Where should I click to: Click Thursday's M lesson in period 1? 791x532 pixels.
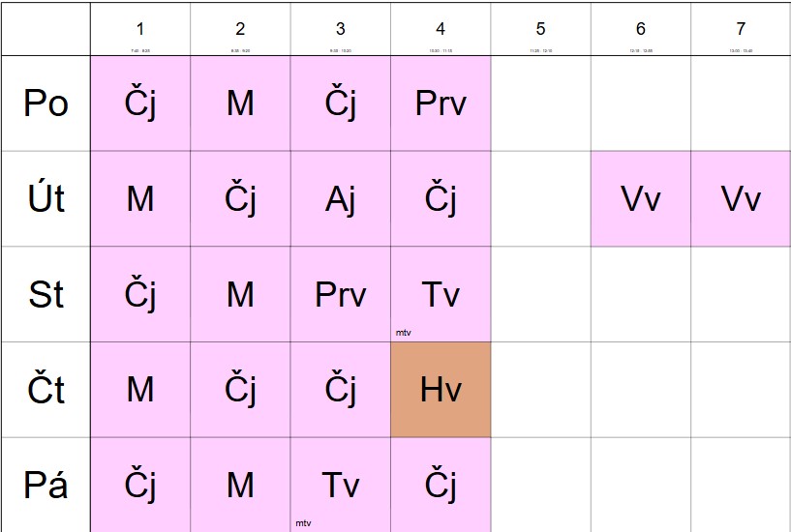[x=140, y=390]
